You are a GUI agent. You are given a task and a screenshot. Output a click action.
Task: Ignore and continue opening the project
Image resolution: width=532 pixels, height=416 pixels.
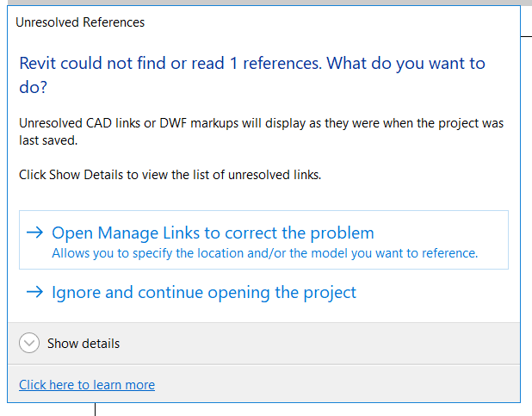pos(204,293)
